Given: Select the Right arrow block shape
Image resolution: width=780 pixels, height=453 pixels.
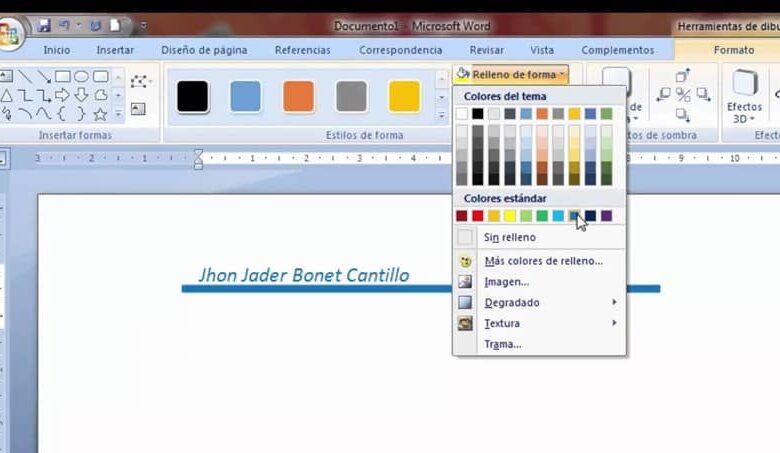Looking at the screenshot, I should pyautogui.click(x=63, y=95).
